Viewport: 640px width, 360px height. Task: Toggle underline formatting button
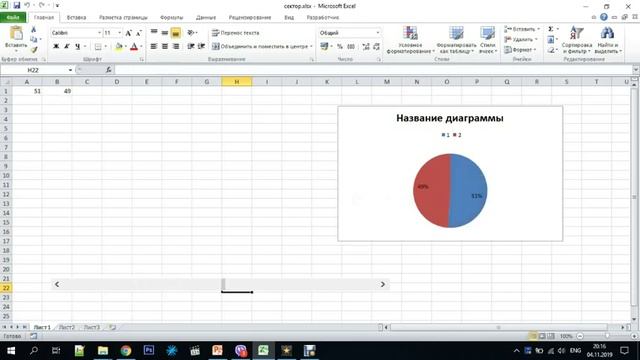click(78, 47)
